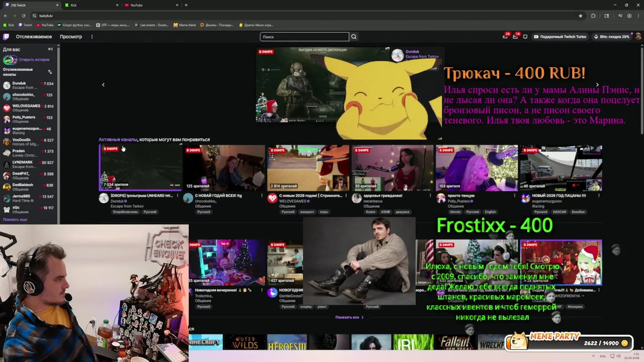Click the search magnifier button
The height and width of the screenshot is (362, 644).
pos(354,37)
